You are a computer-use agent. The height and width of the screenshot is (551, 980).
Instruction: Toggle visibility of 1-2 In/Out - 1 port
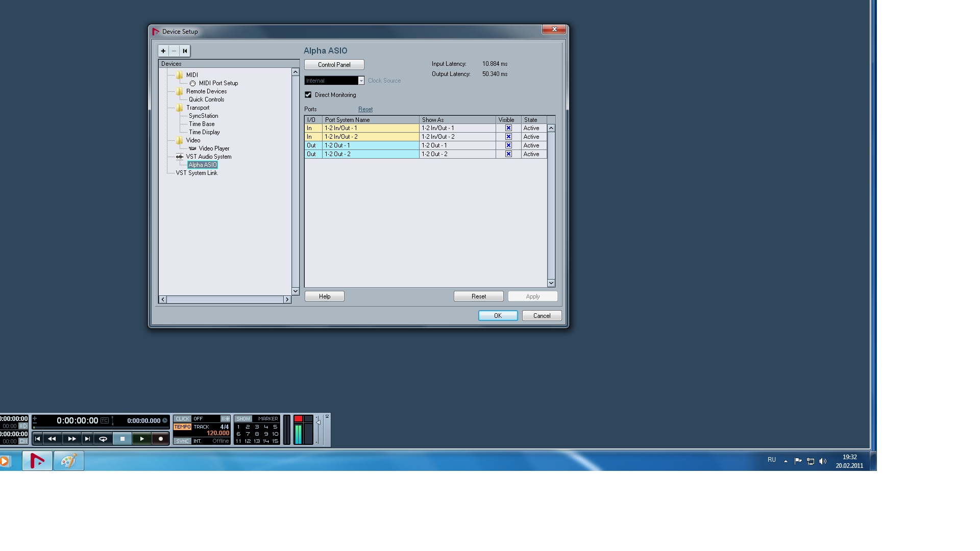(508, 128)
